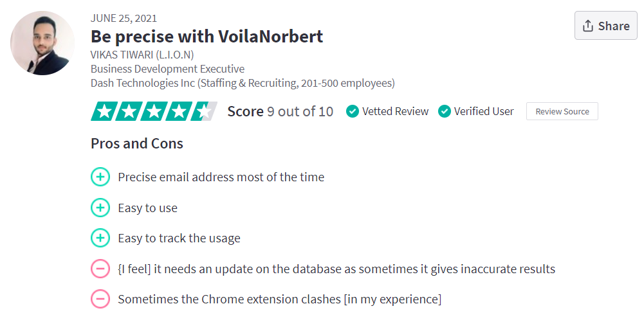Click the reviewer's profile photo
The image size is (644, 322).
(x=42, y=43)
